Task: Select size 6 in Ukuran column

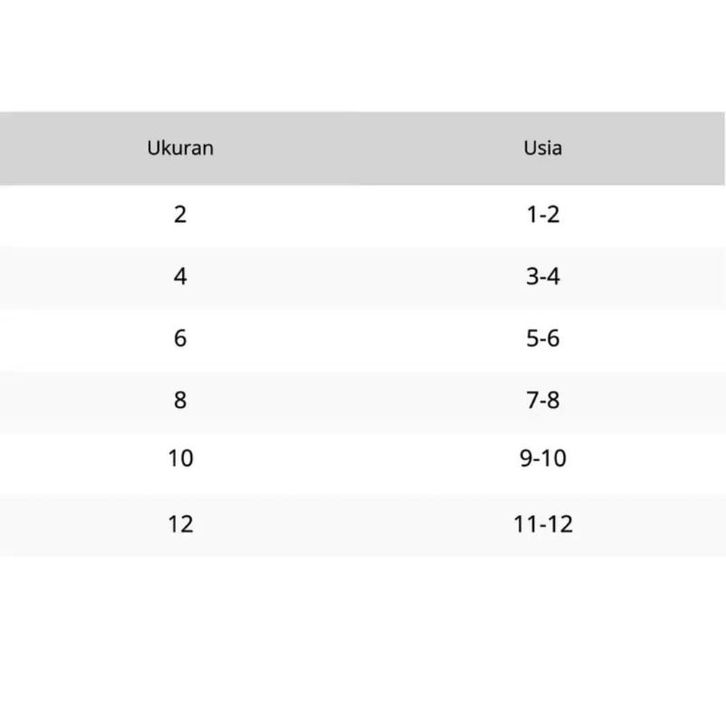Action: click(180, 338)
